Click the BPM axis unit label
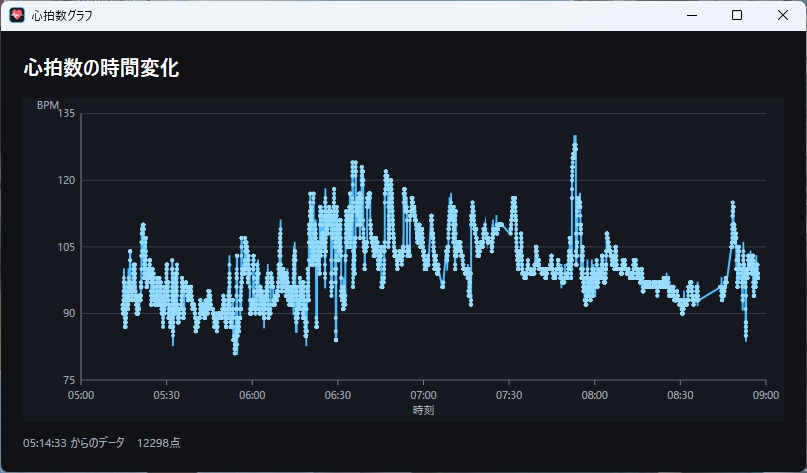This screenshot has height=473, width=807. pyautogui.click(x=47, y=105)
